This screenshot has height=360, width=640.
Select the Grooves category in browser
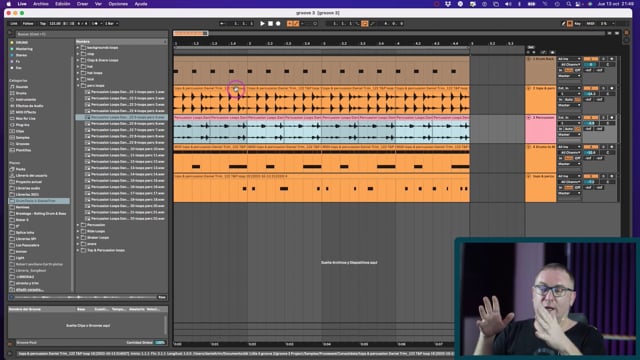click(x=22, y=144)
